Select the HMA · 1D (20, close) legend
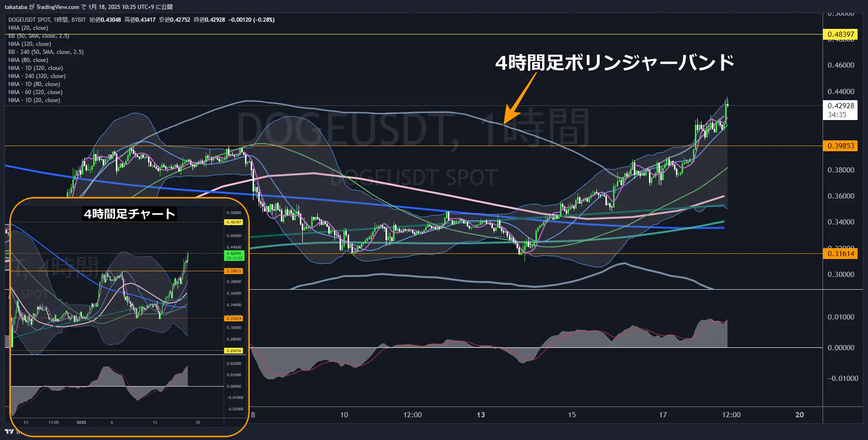The height and width of the screenshot is (440, 868). pyautogui.click(x=34, y=100)
